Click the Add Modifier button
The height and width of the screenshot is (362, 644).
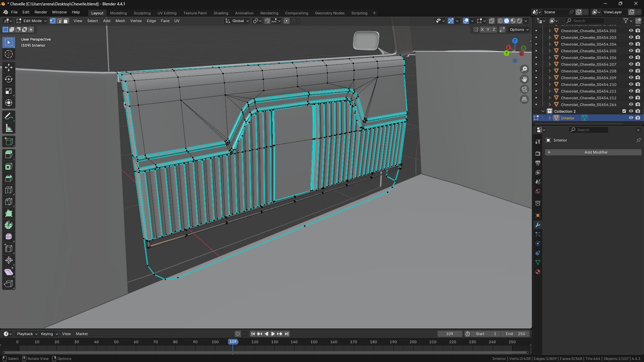pyautogui.click(x=593, y=152)
